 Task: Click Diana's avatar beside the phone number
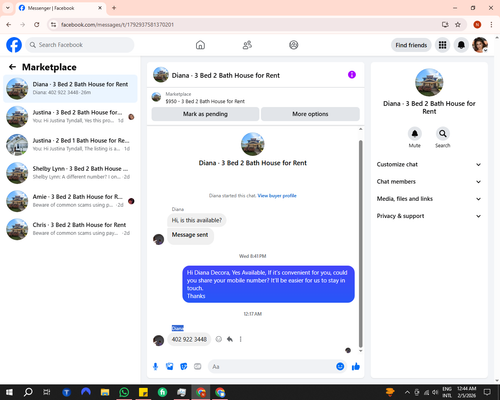point(158,340)
